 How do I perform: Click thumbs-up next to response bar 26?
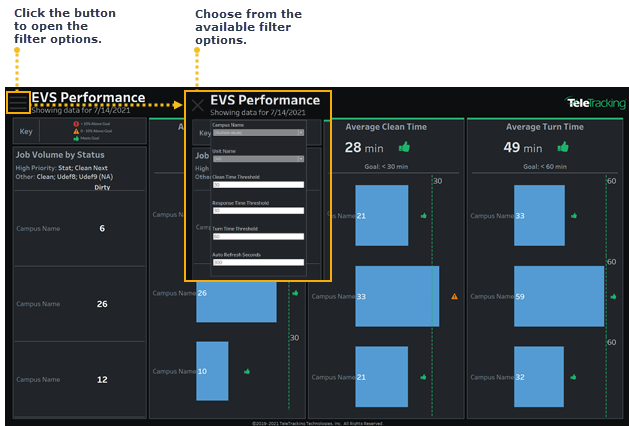tap(295, 293)
